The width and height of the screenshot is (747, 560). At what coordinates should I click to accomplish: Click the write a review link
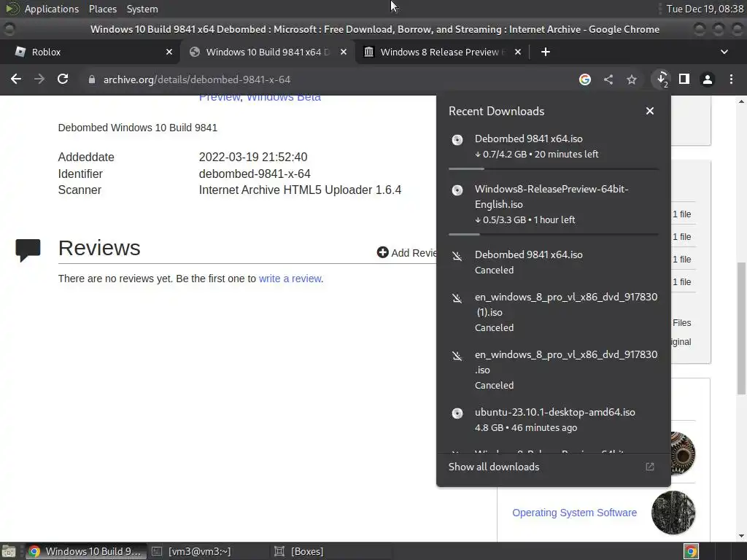tap(290, 279)
